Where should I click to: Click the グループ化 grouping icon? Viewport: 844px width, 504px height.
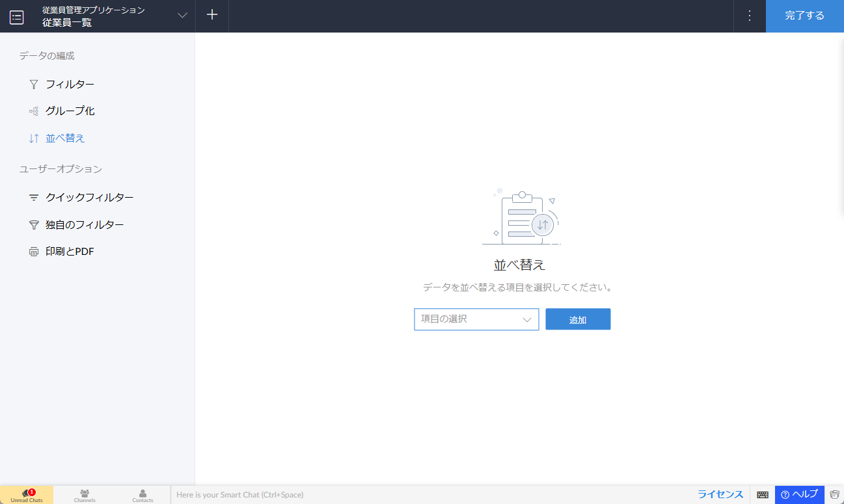click(x=34, y=111)
